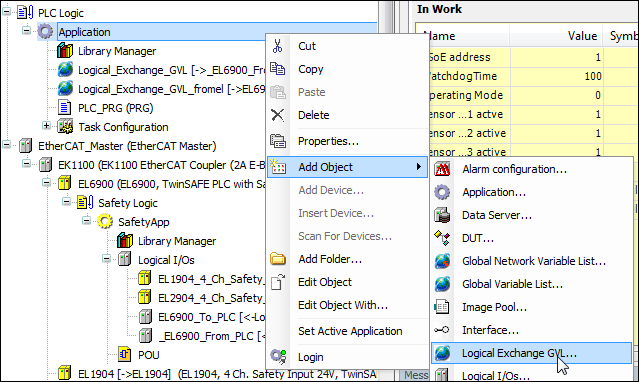Click the PLC_PRG program document icon
Viewport: 639px width, 382px height.
(x=65, y=108)
